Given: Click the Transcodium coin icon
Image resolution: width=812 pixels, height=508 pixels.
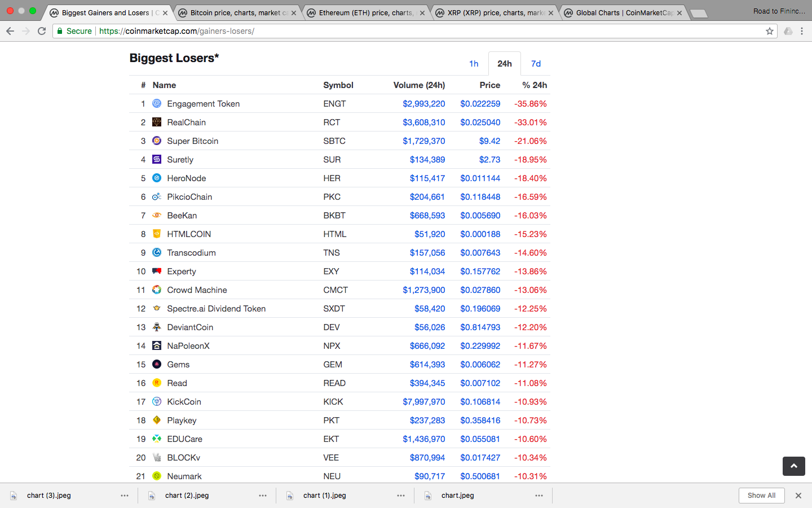Looking at the screenshot, I should pos(157,252).
